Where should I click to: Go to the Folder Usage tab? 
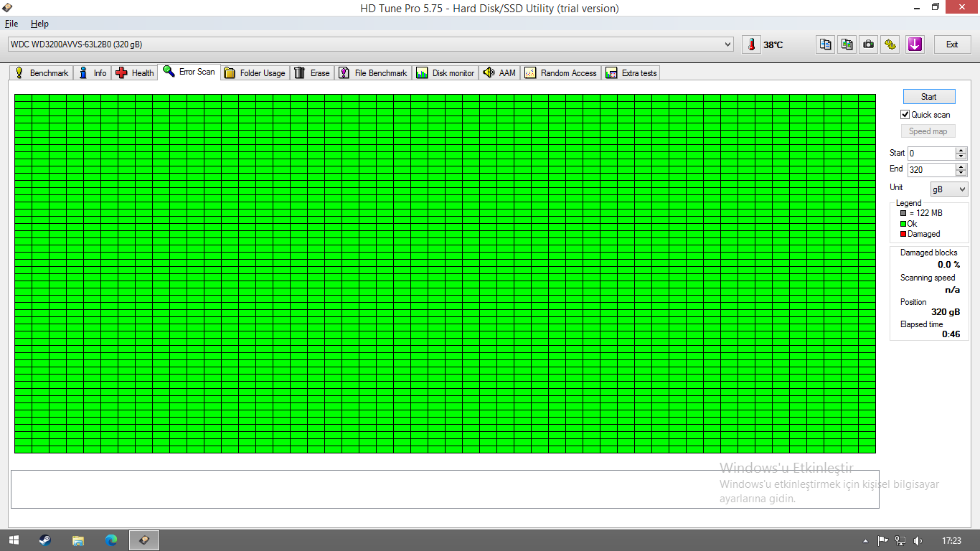tap(255, 72)
